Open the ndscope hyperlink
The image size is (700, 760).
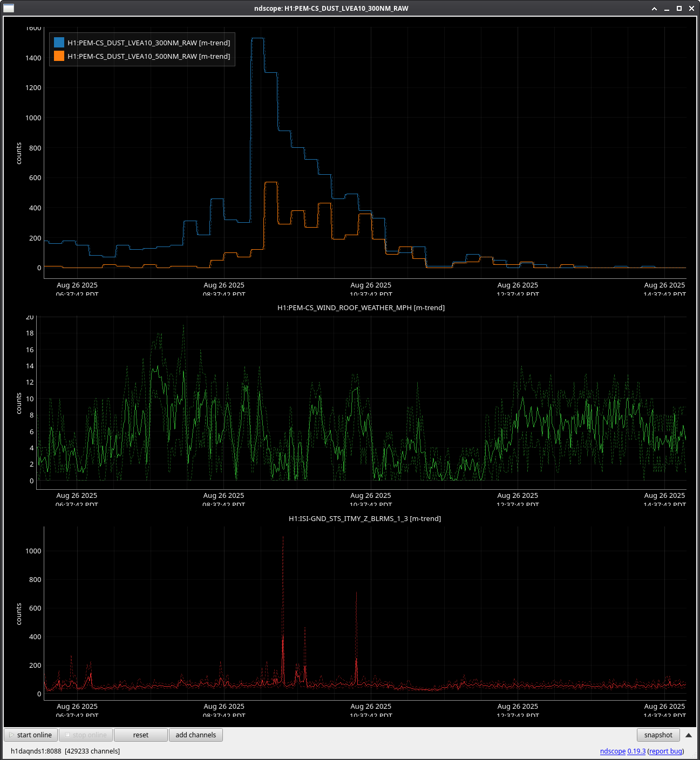pos(613,751)
